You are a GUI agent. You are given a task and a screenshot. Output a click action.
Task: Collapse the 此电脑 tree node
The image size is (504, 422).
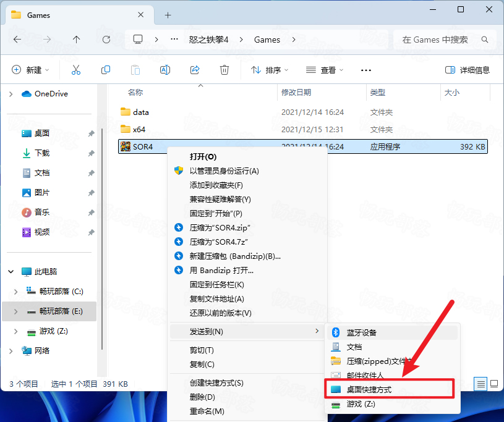click(x=11, y=272)
